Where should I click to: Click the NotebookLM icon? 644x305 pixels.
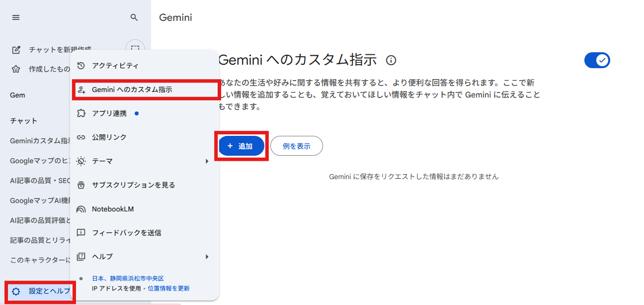tap(81, 209)
